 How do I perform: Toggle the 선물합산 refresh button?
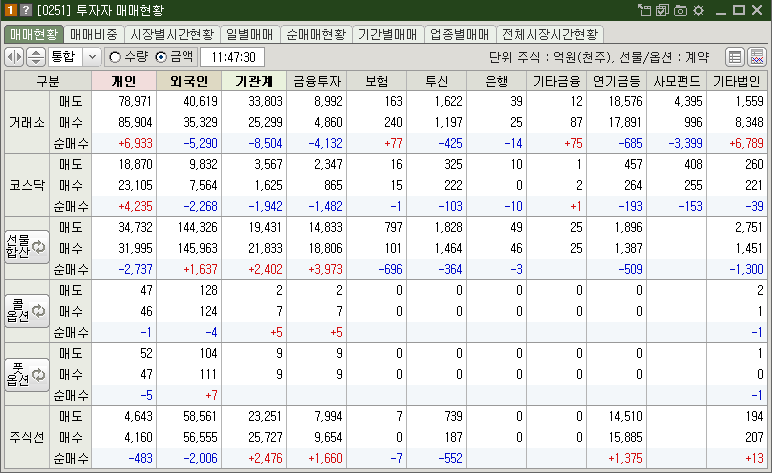coord(27,247)
